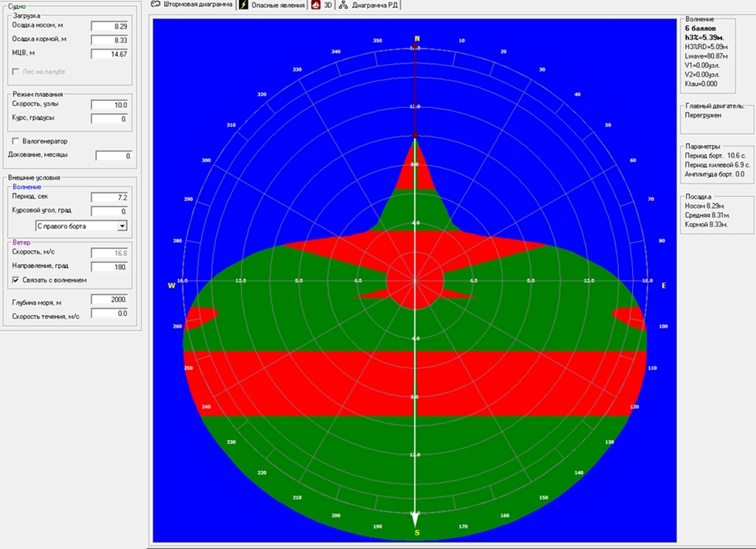756x549 pixels.
Task: Click the red ship icon for 3D view
Action: coord(315,6)
